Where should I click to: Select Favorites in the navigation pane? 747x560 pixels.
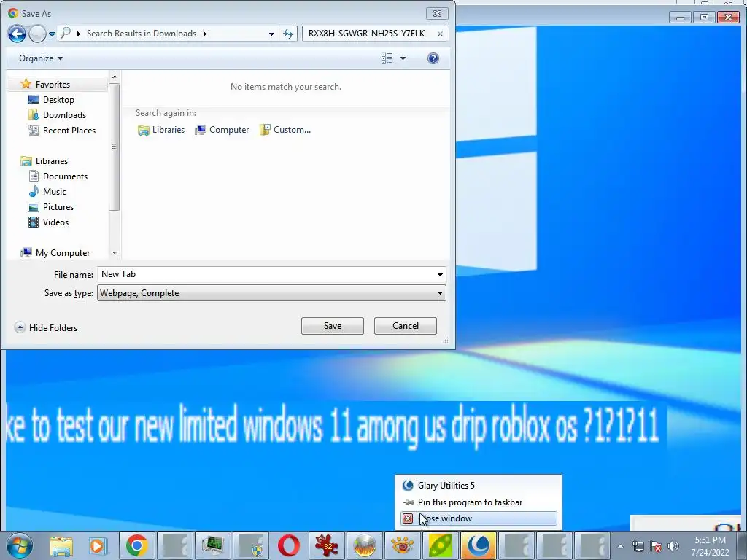point(53,85)
